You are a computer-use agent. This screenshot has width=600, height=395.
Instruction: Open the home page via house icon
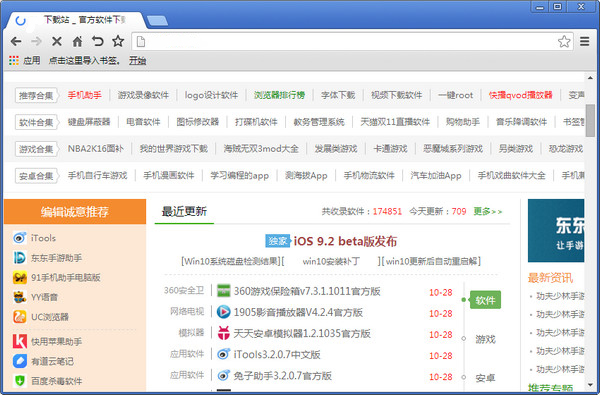(78, 41)
